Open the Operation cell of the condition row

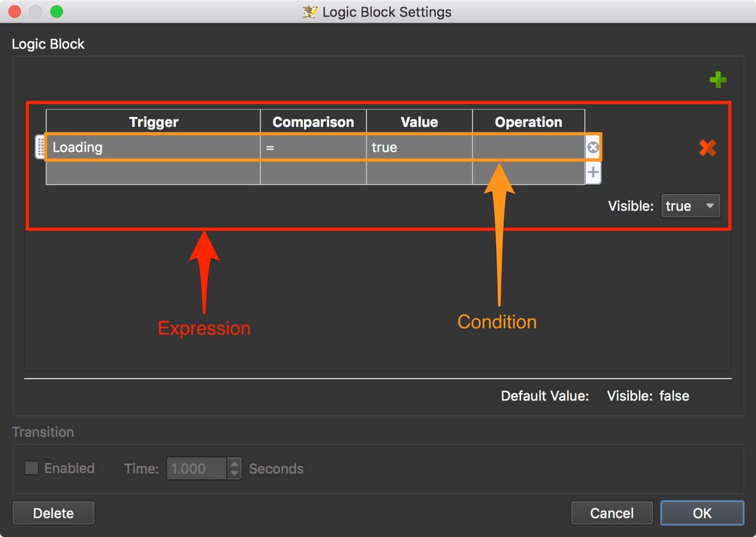click(529, 147)
